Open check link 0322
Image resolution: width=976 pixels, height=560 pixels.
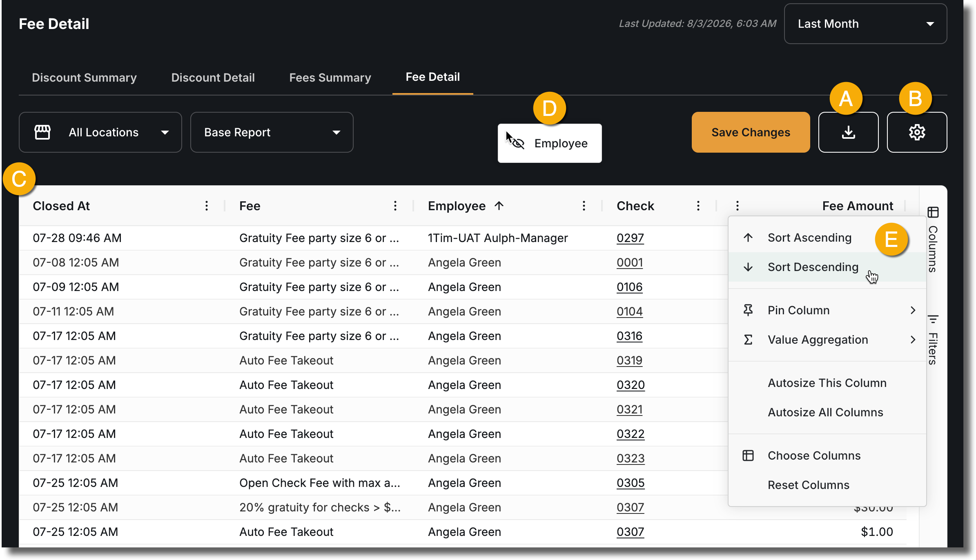[x=631, y=434]
